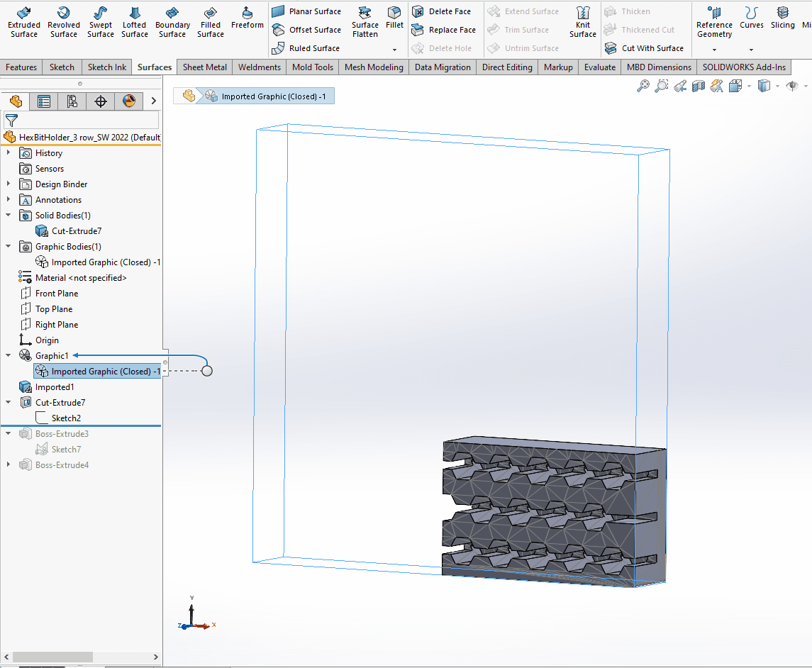The width and height of the screenshot is (812, 668).
Task: Click the Offset Surface tool
Action: tap(306, 30)
